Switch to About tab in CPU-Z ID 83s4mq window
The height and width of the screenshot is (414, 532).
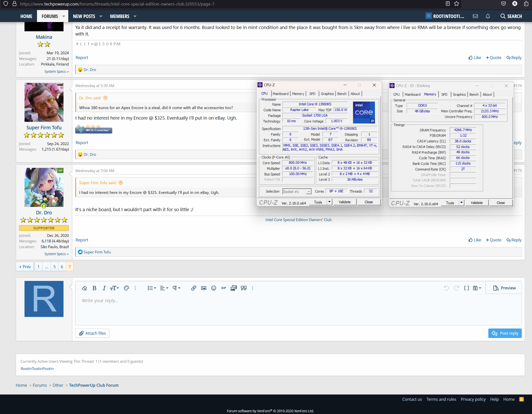point(487,94)
